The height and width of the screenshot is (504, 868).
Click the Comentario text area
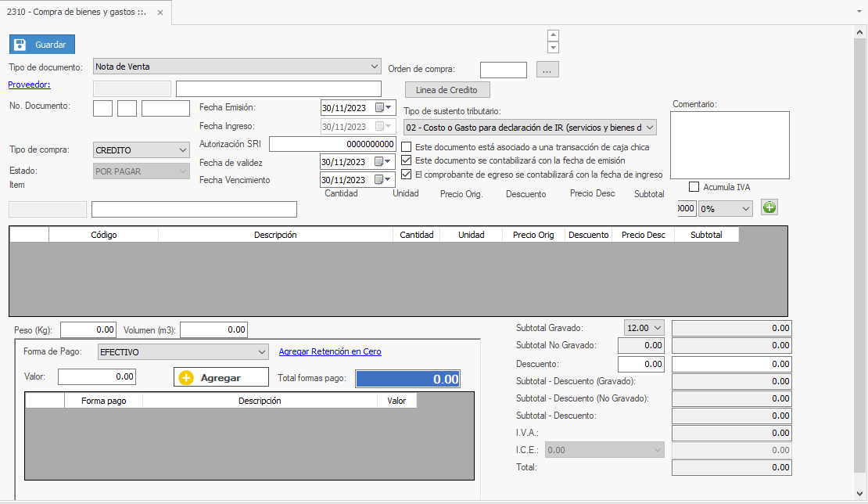[x=730, y=145]
